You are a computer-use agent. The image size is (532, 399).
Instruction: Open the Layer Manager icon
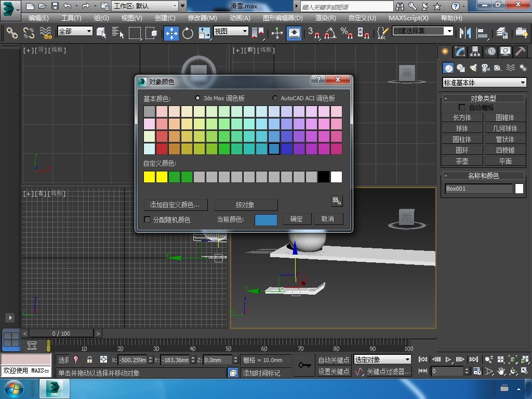click(x=502, y=33)
